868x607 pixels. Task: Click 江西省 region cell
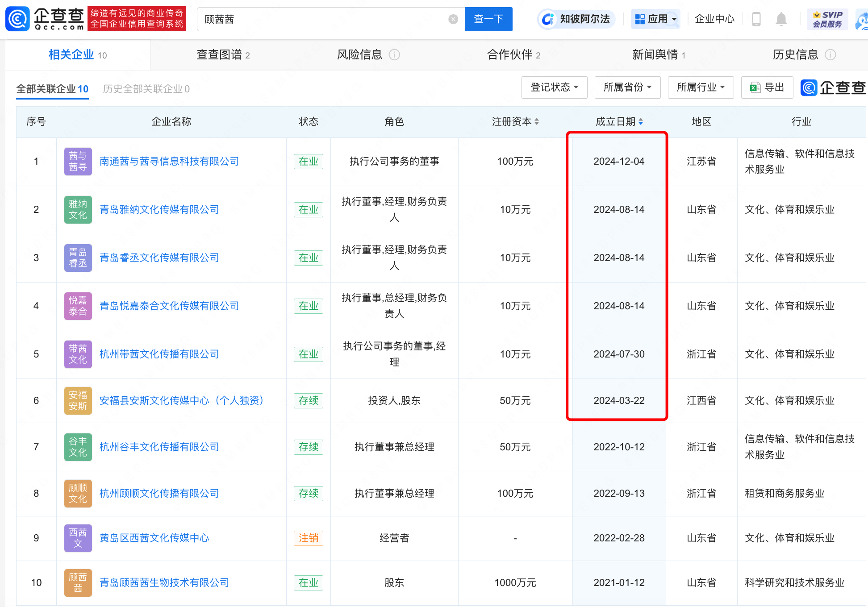[701, 401]
